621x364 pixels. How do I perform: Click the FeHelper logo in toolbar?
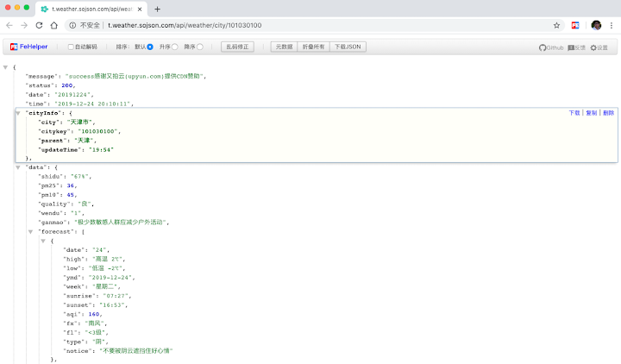click(29, 47)
